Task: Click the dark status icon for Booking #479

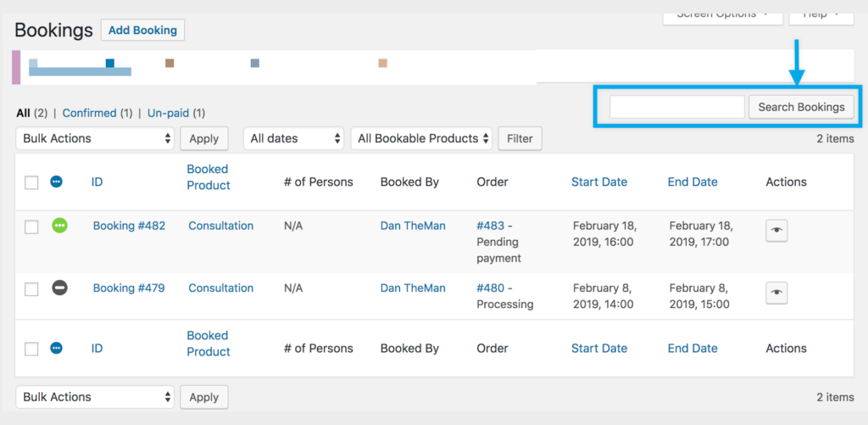Action: click(x=59, y=288)
